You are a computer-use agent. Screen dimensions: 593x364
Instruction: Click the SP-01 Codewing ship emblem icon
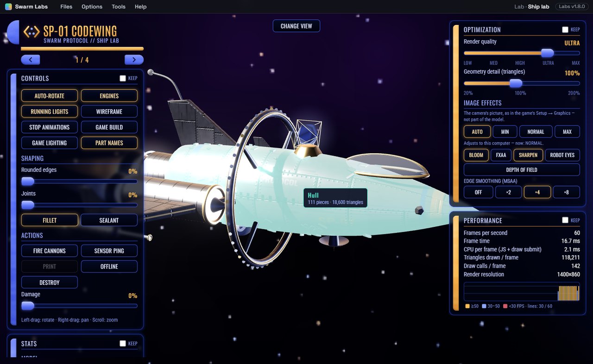point(32,31)
